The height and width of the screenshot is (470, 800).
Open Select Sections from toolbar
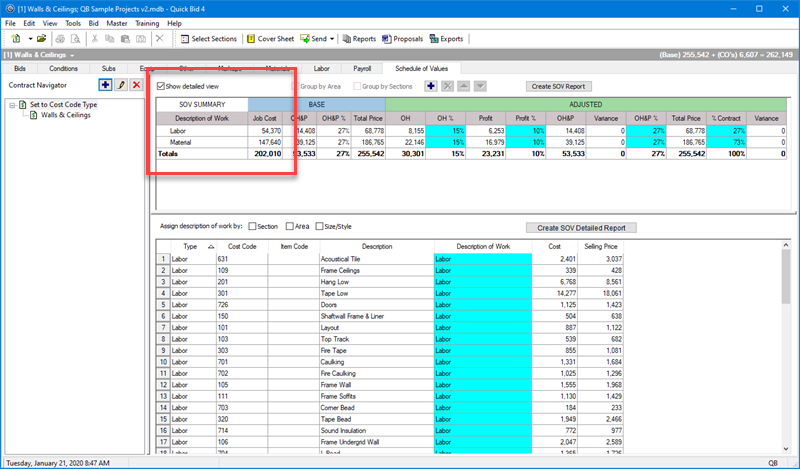209,39
